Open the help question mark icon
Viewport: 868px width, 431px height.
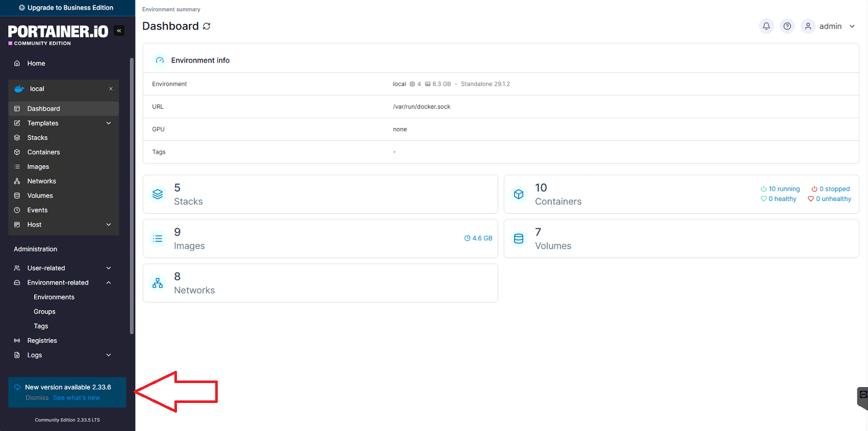click(787, 26)
